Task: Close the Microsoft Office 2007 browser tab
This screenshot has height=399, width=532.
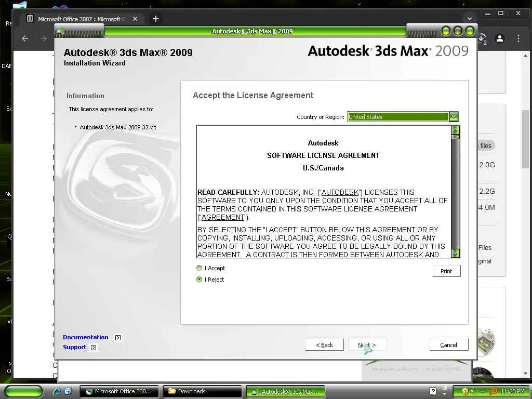Action: coord(135,19)
